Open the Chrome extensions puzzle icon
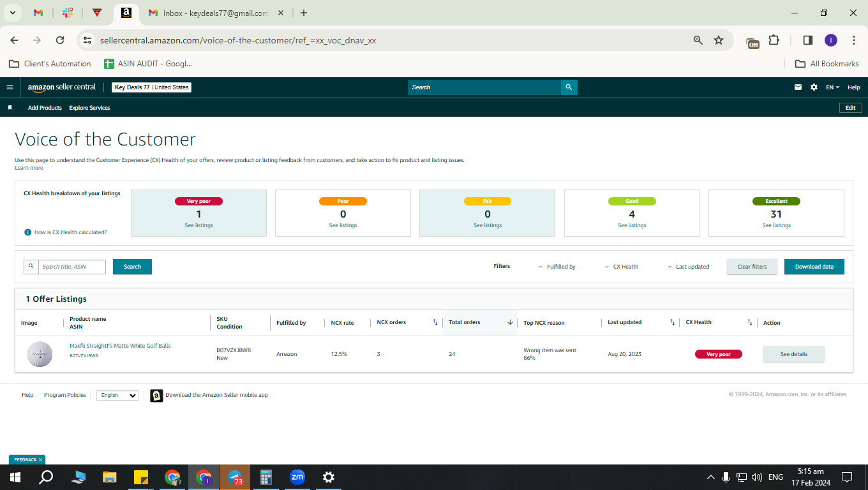 point(774,40)
